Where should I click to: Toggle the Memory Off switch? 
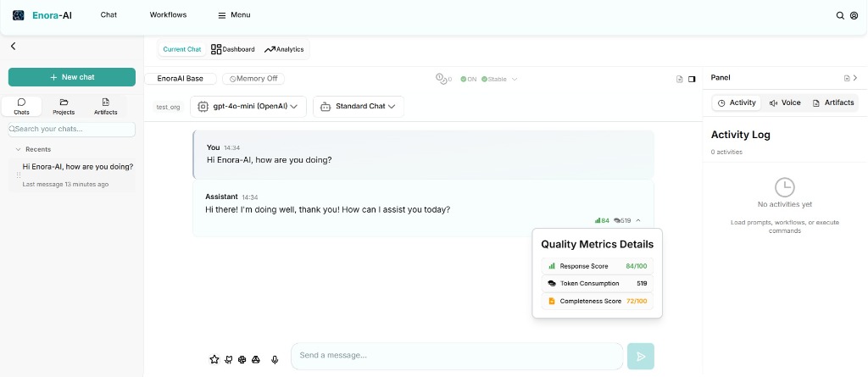[253, 79]
